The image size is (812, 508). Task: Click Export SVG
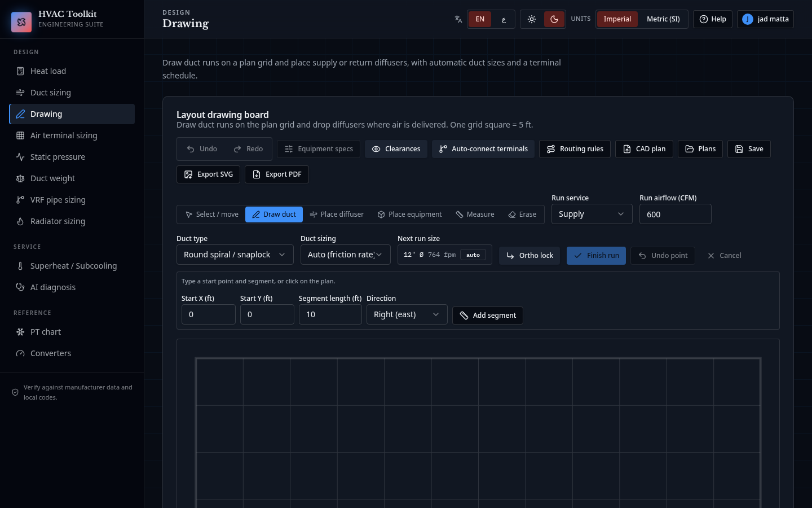click(208, 174)
